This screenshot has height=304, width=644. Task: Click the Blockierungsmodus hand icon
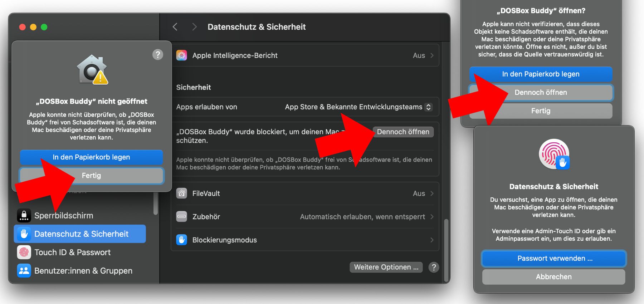(x=182, y=240)
